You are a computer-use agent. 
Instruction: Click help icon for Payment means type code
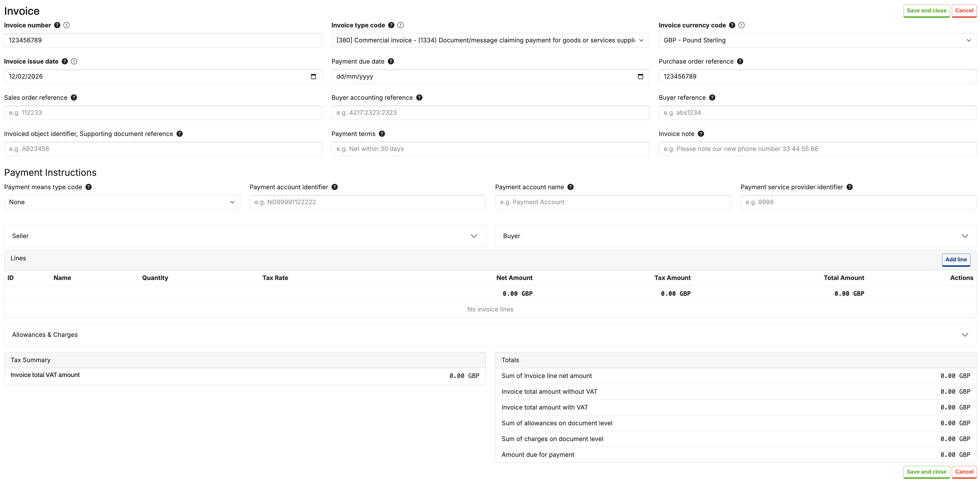[x=89, y=187]
